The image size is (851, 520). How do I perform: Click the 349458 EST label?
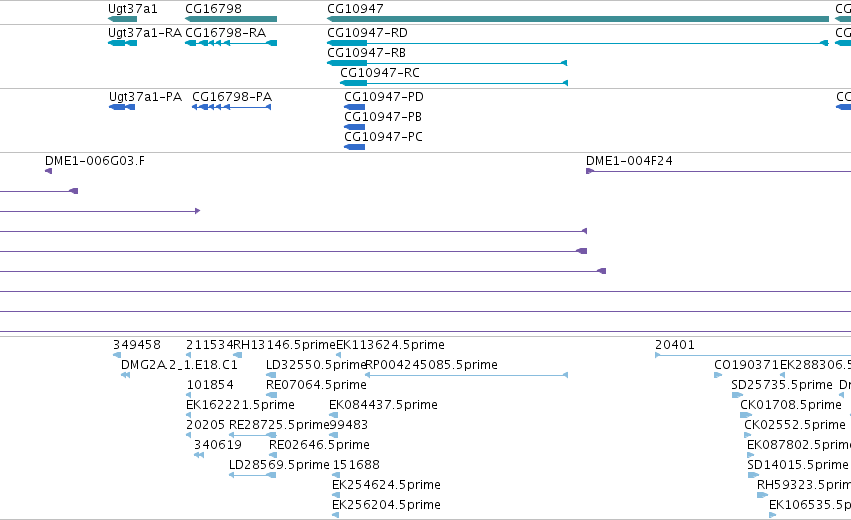tap(137, 345)
